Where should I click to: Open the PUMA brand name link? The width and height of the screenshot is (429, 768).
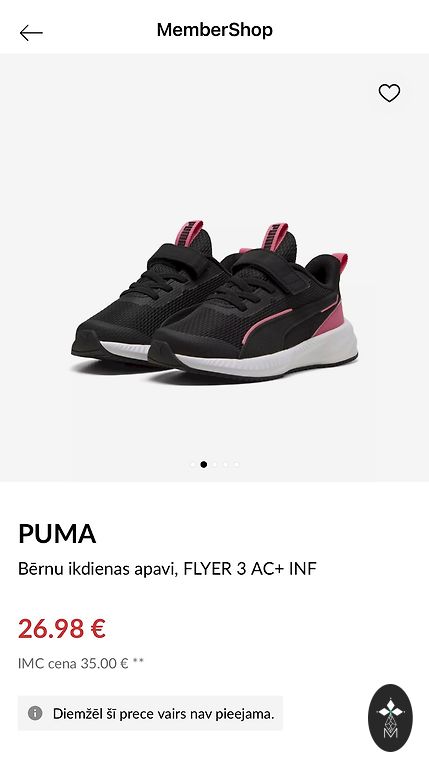click(x=57, y=534)
